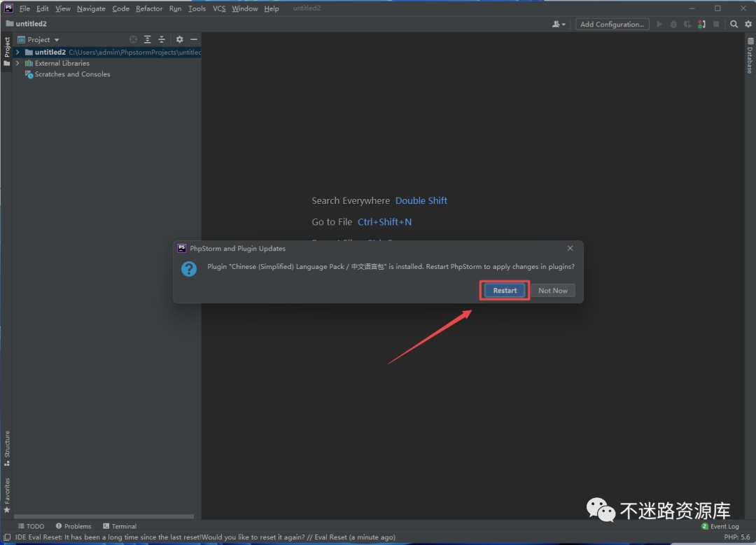The image size is (756, 545).
Task: Click the dialog message about Chinese Language Pack
Action: coord(391,266)
